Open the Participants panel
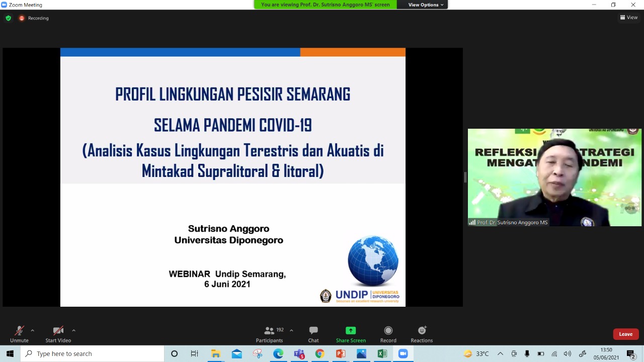 pos(270,334)
